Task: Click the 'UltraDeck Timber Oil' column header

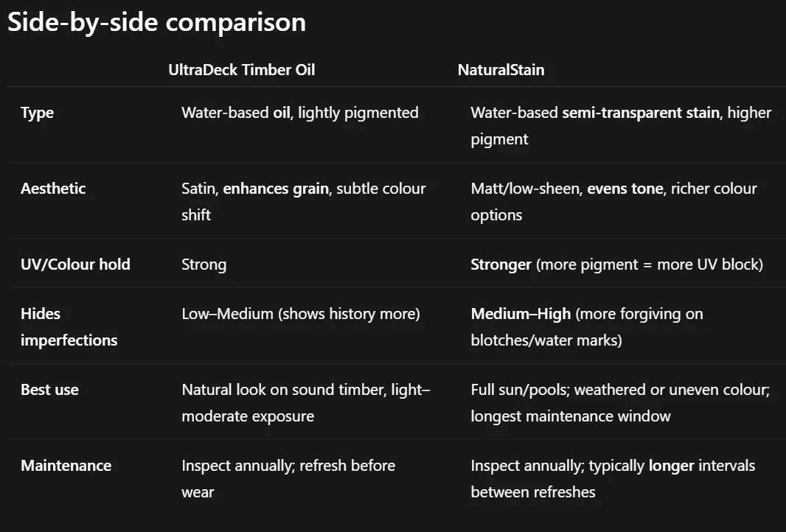Action: (x=241, y=70)
